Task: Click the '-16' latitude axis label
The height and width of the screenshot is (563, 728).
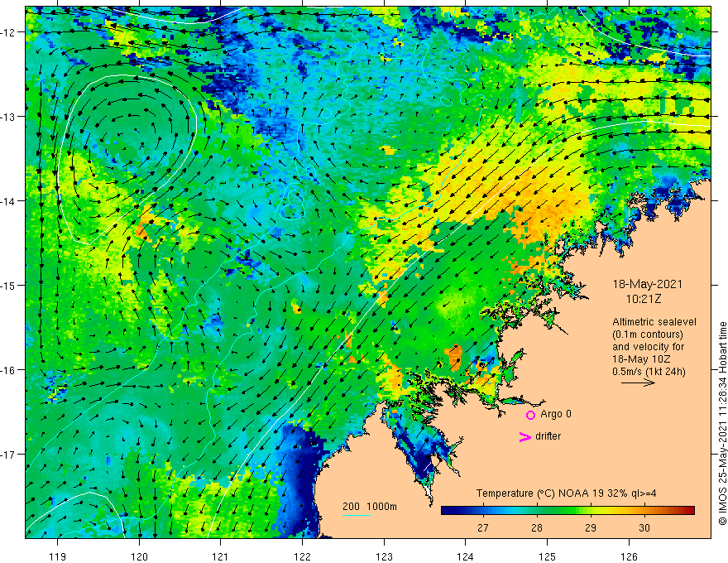Action: click(8, 370)
